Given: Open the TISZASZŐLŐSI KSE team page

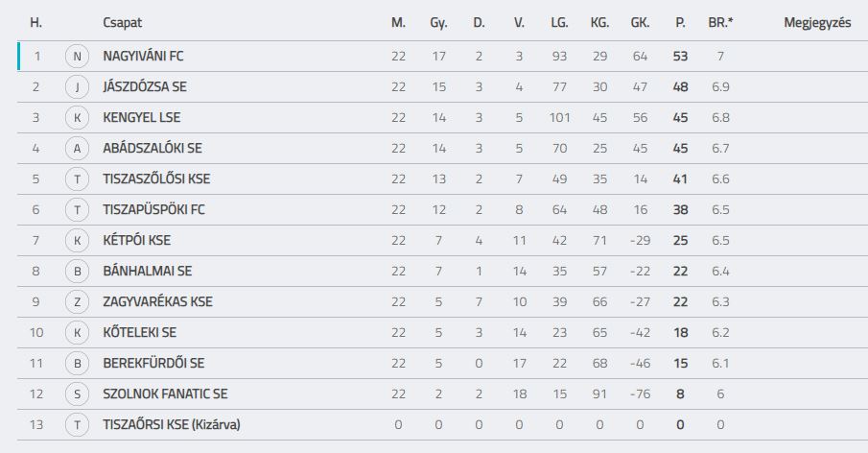Looking at the screenshot, I should (x=156, y=179).
